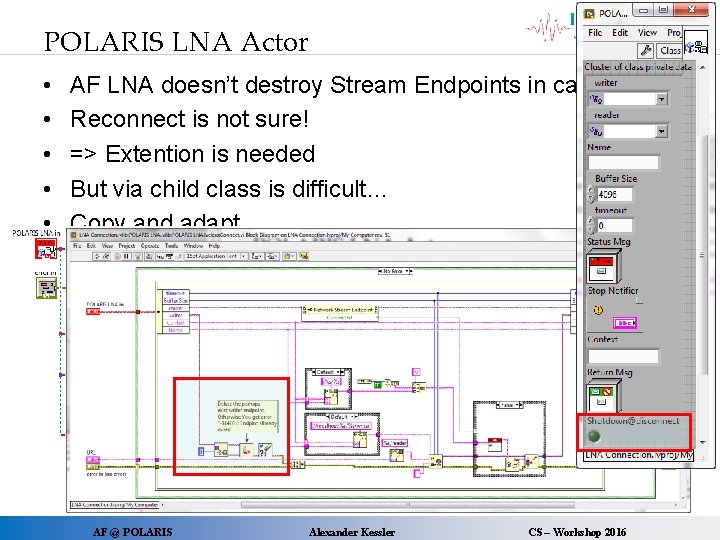
Task: Click the Stop Notifier warning icon
Action: [x=598, y=310]
